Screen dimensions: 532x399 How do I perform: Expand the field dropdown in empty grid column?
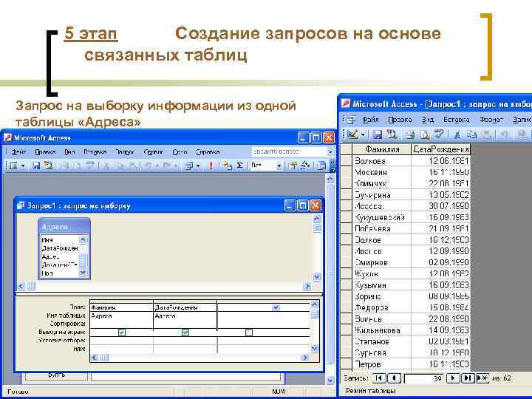[x=276, y=307]
